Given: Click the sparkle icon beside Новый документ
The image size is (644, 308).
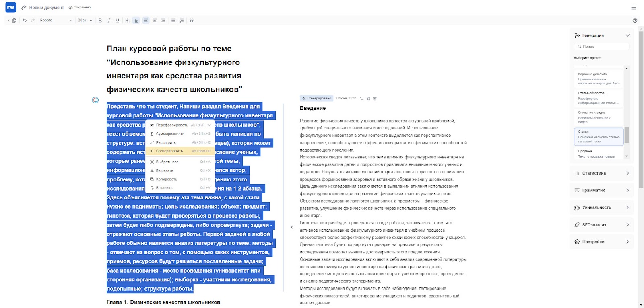Looking at the screenshot, I should coord(24,7).
